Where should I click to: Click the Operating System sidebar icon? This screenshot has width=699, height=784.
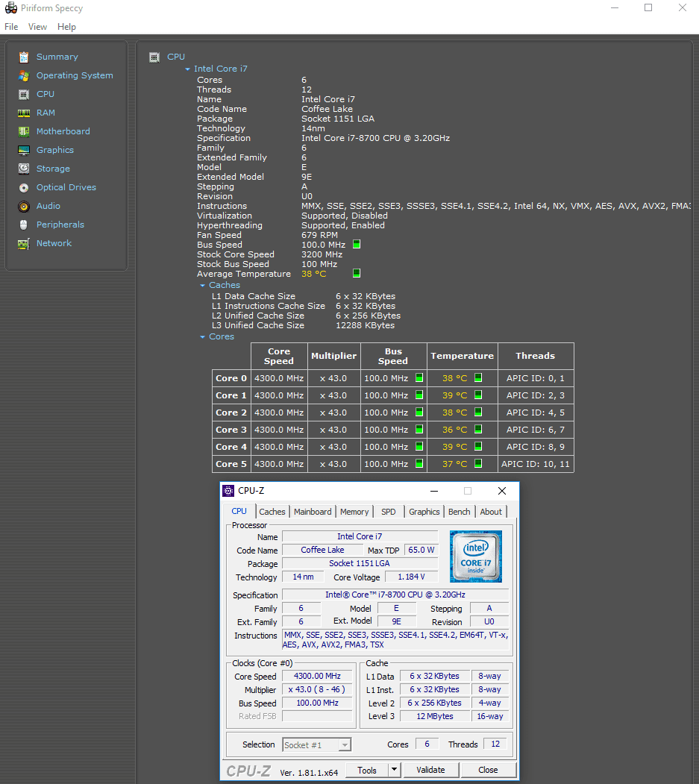(24, 75)
